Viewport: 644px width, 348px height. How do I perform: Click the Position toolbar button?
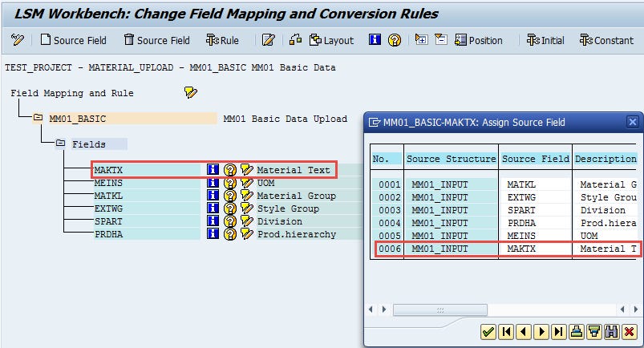(x=479, y=40)
